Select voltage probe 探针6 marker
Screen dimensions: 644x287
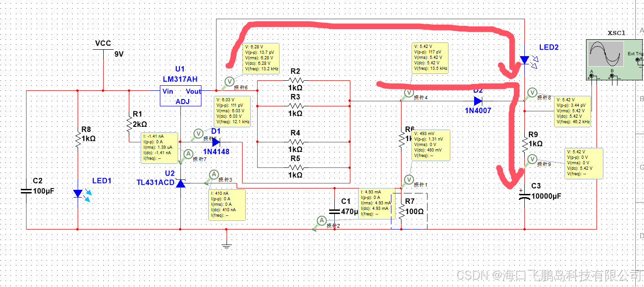pos(230,82)
